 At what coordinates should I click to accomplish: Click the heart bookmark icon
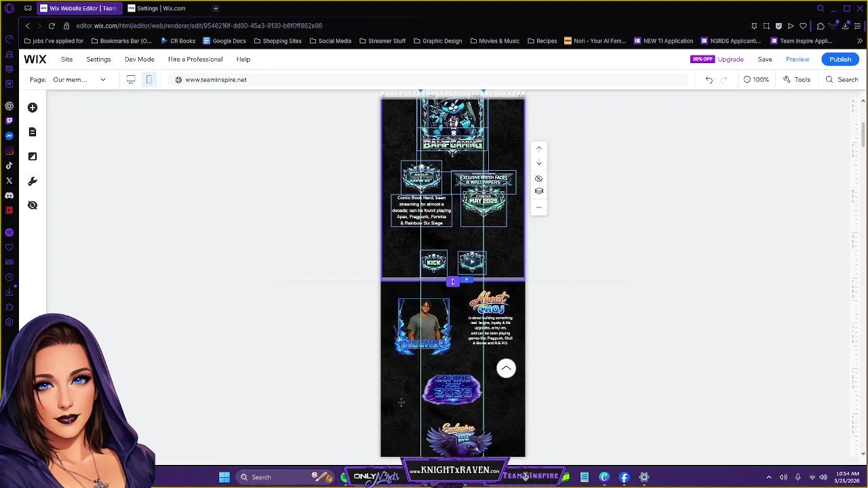803,26
